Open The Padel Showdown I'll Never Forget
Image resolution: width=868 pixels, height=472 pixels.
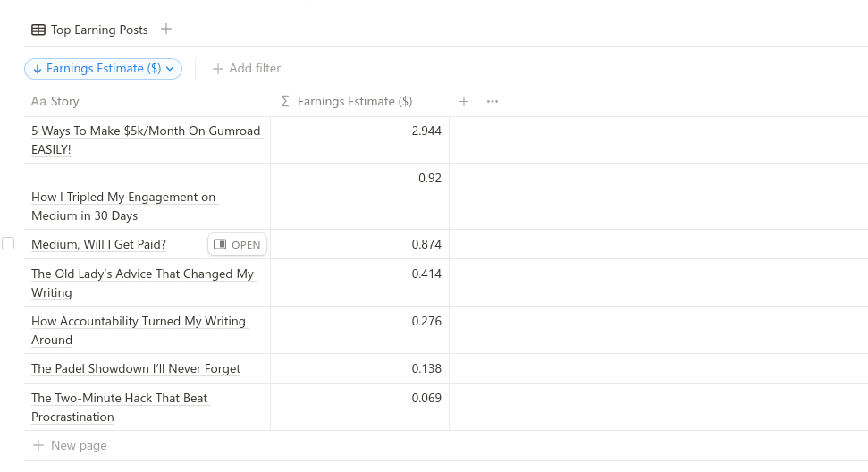click(135, 368)
